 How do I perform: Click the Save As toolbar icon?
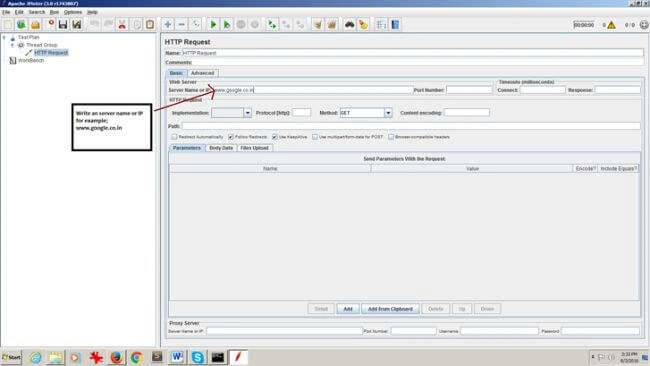point(77,24)
